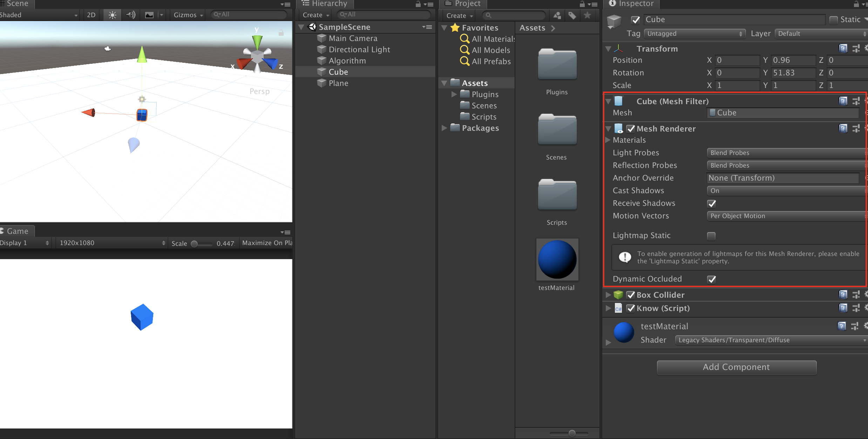Click the search-by-type filter icon
Viewport: 868px width, 439px height.
tap(557, 15)
